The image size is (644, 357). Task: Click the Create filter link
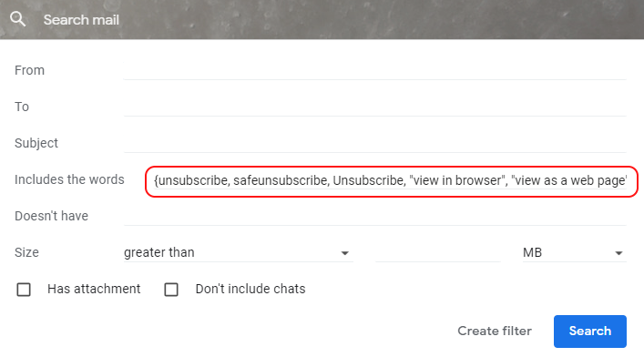pos(495,331)
